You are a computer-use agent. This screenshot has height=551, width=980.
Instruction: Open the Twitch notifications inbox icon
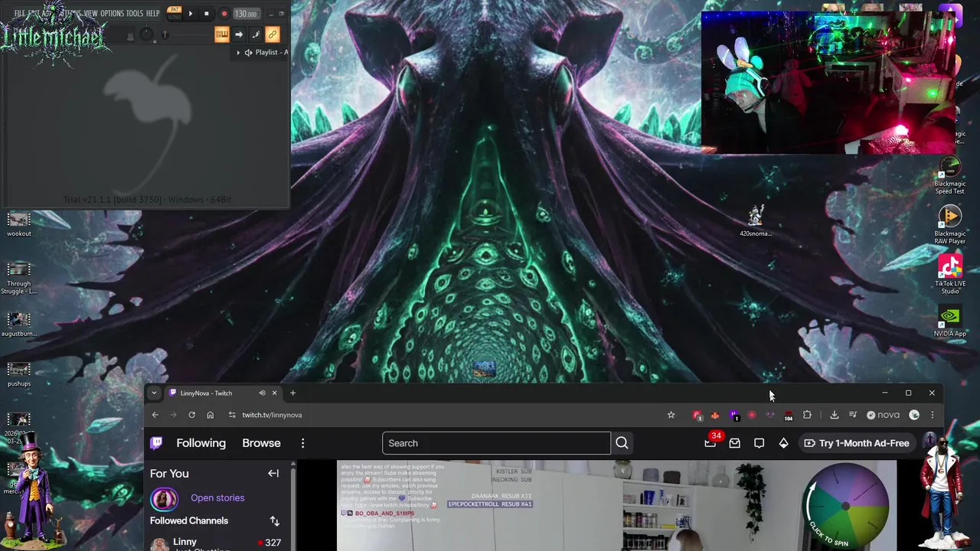point(734,443)
